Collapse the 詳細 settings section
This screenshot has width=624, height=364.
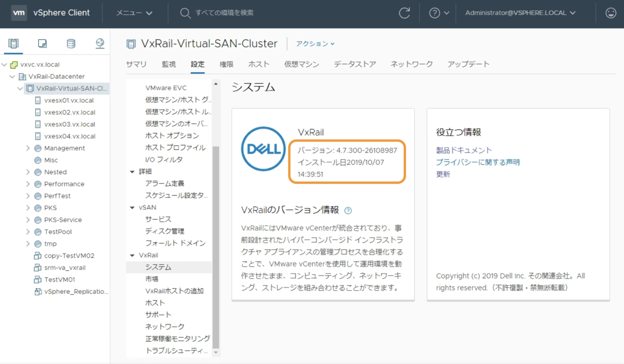point(132,172)
